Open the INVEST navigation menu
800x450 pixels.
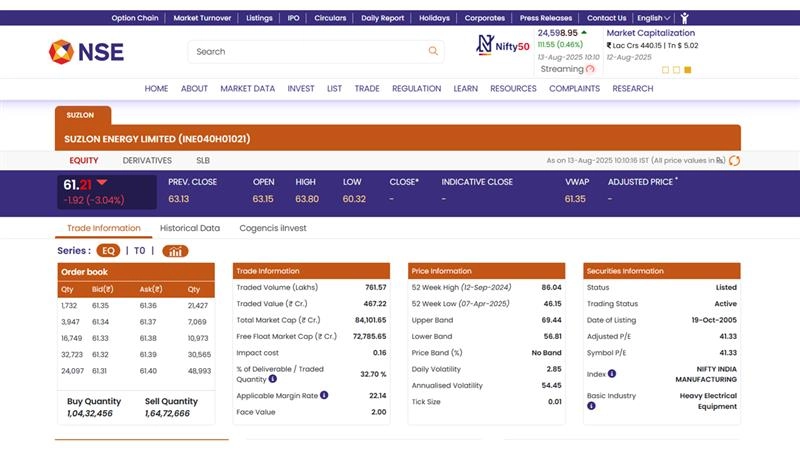click(x=301, y=88)
